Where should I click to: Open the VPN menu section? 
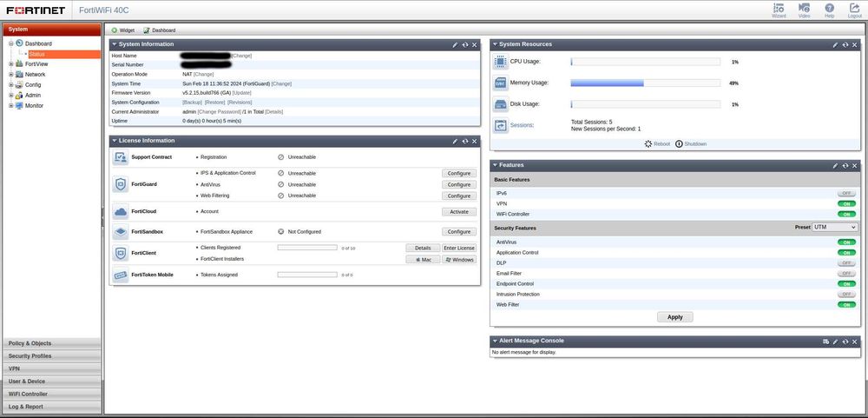click(x=52, y=368)
